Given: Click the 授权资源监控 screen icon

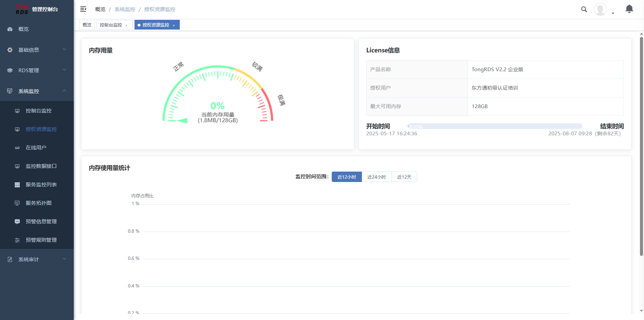Looking at the screenshot, I should coord(17,129).
